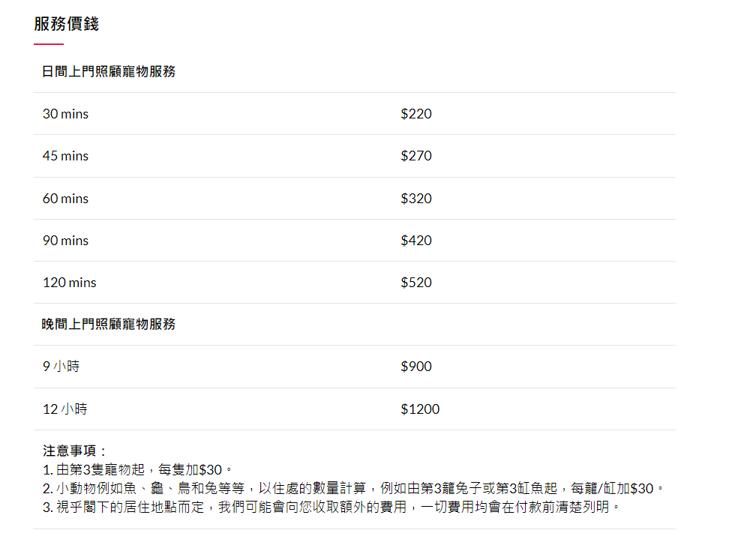Click the 30 mins row label
This screenshot has height=539, width=756.
tap(65, 114)
